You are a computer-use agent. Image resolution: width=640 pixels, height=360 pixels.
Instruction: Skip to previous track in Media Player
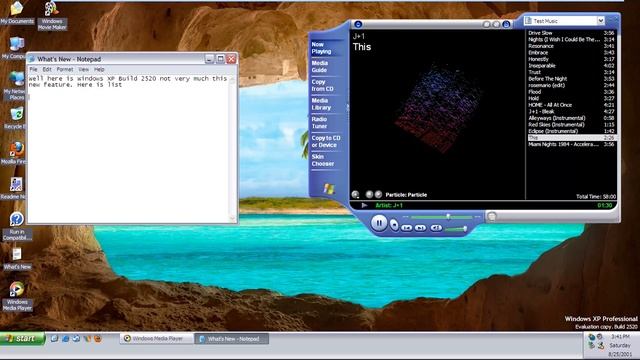click(x=407, y=228)
